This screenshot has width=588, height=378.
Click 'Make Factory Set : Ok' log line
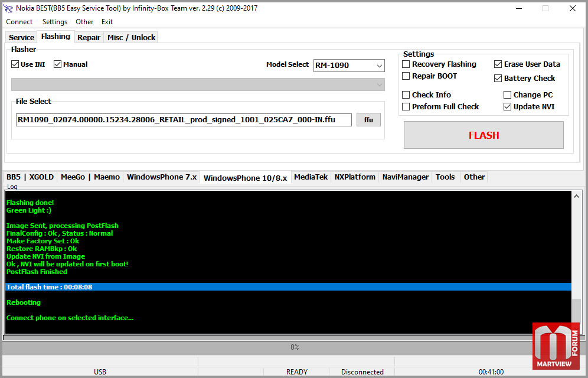point(43,241)
